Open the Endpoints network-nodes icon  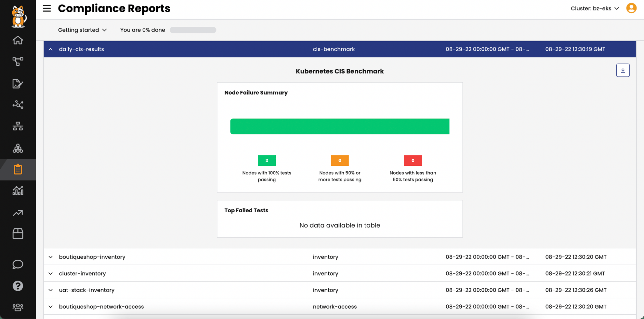pos(18,105)
